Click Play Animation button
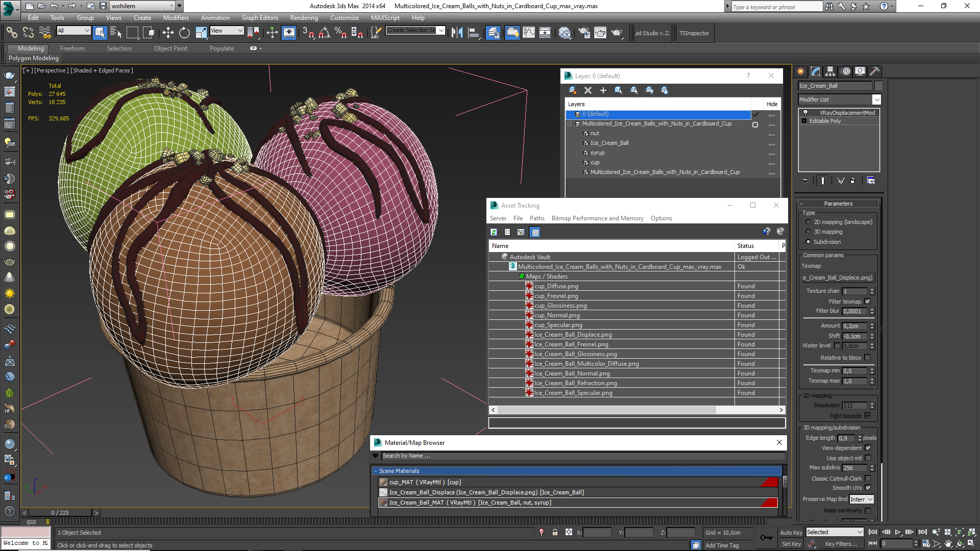 click(x=898, y=532)
